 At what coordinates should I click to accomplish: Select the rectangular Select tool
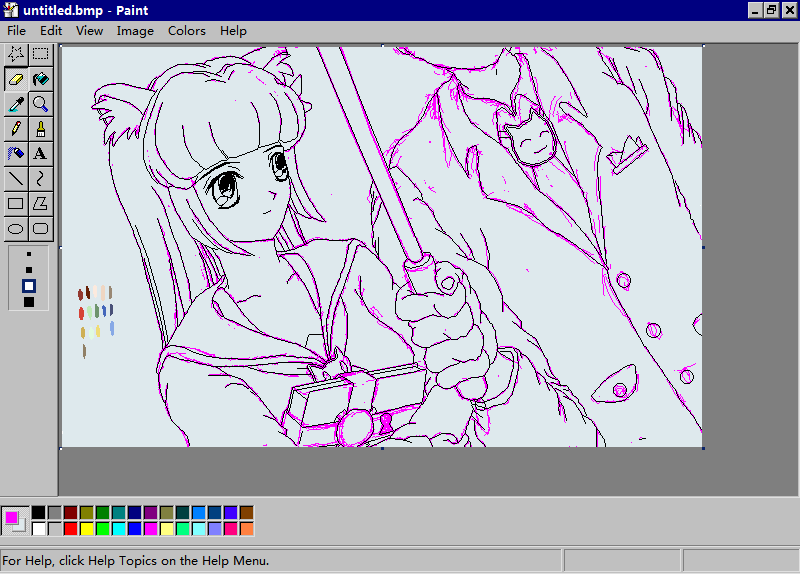click(x=40, y=54)
